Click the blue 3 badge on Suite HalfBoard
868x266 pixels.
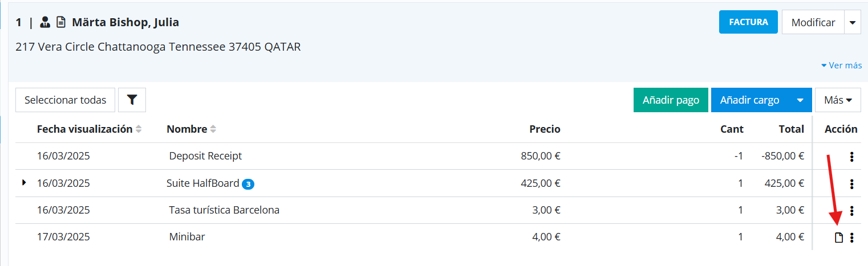tap(248, 184)
